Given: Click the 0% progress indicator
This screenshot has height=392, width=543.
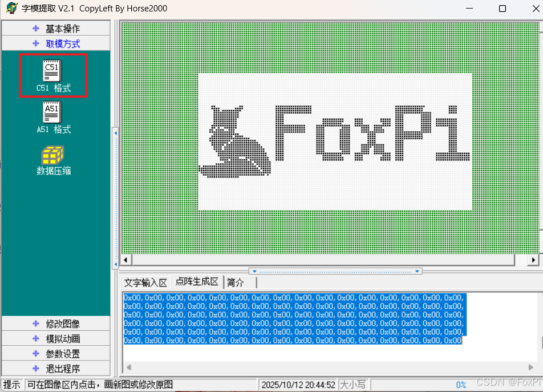Looking at the screenshot, I should coord(461,385).
